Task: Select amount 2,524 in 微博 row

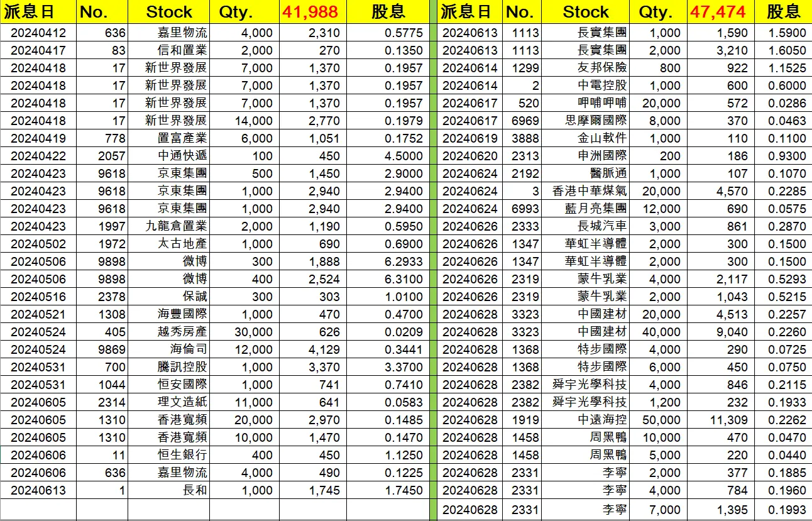Action: tap(313, 279)
